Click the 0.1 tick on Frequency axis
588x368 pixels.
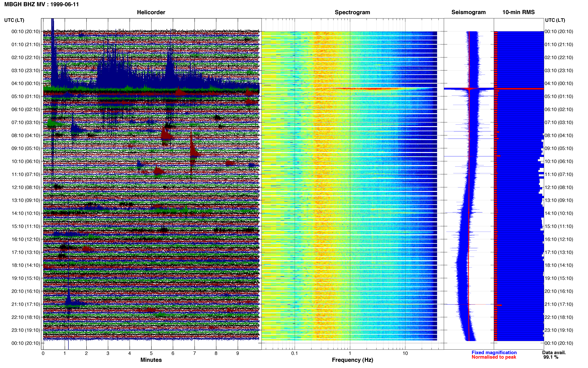295,353
